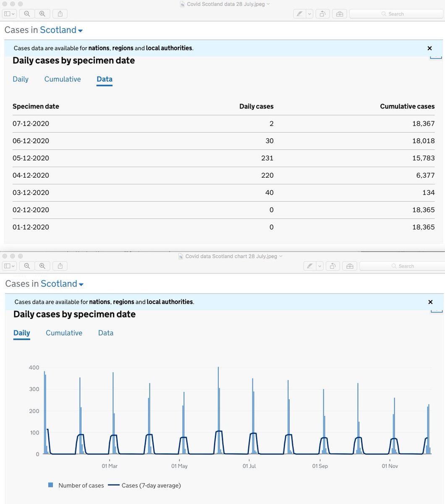Open markup toolbox in upper Preview window

coord(339,14)
